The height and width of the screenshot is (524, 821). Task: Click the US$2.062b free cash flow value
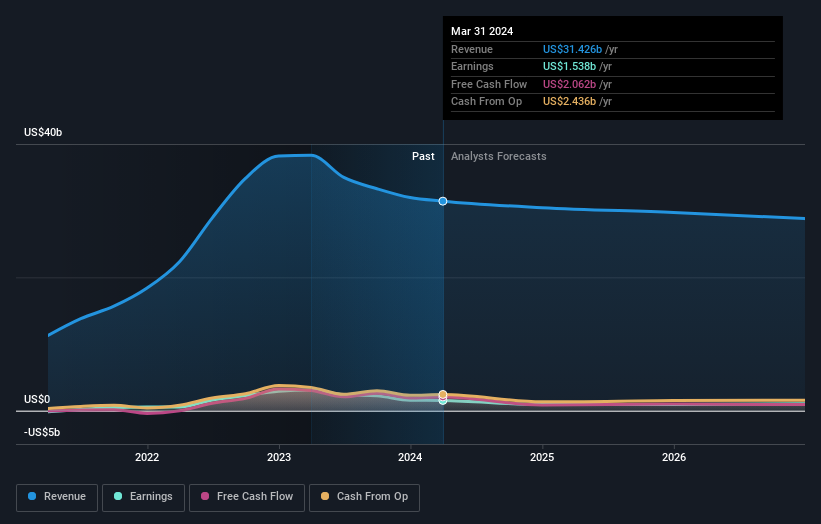(x=569, y=84)
